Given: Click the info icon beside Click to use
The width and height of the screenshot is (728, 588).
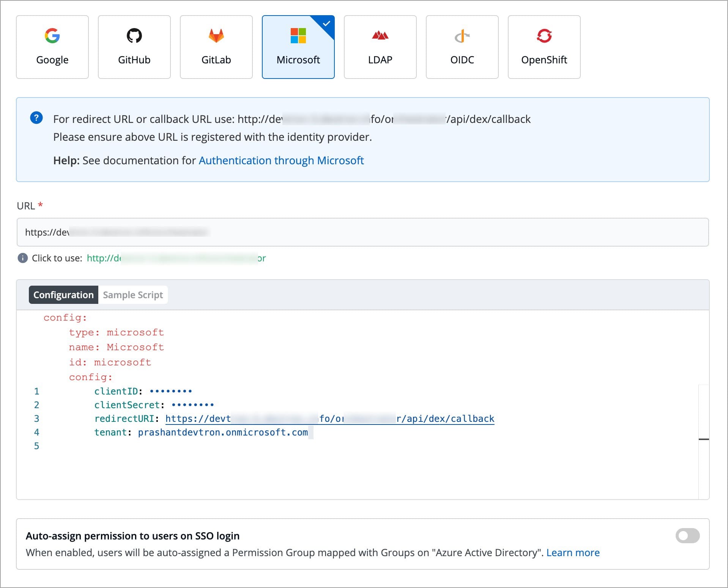Looking at the screenshot, I should point(23,258).
